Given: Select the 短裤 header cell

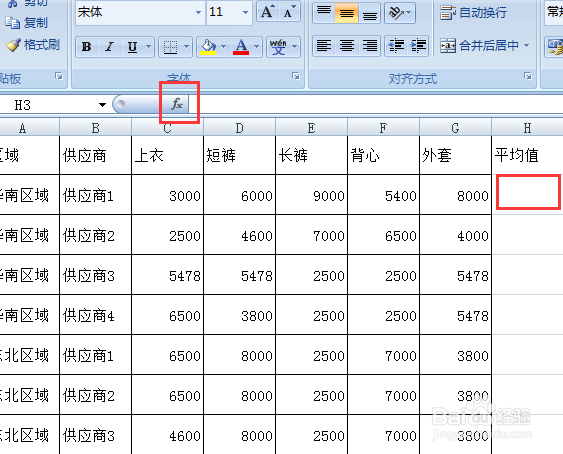Looking at the screenshot, I should pyautogui.click(x=239, y=155).
